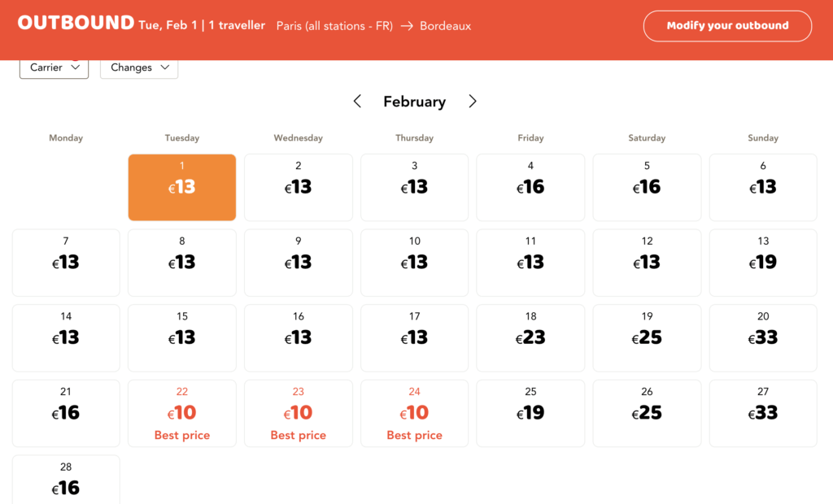Select the highlighted February 1 date
Viewport: 833px width, 504px height.
point(182,187)
